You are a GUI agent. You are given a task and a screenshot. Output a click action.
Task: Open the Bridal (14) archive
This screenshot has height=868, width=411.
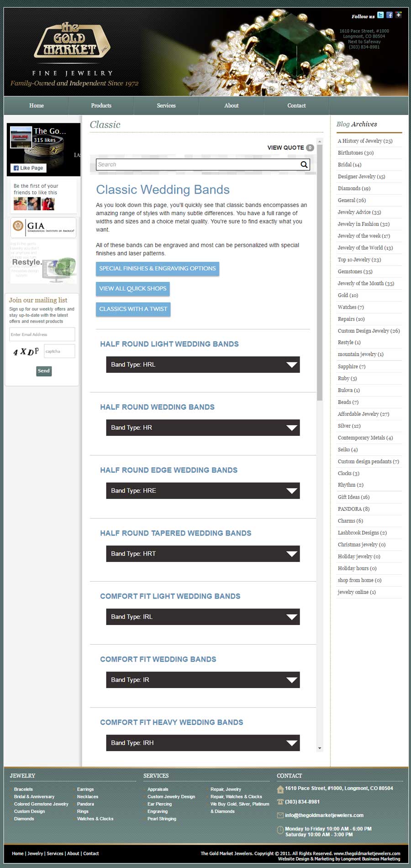click(x=349, y=164)
